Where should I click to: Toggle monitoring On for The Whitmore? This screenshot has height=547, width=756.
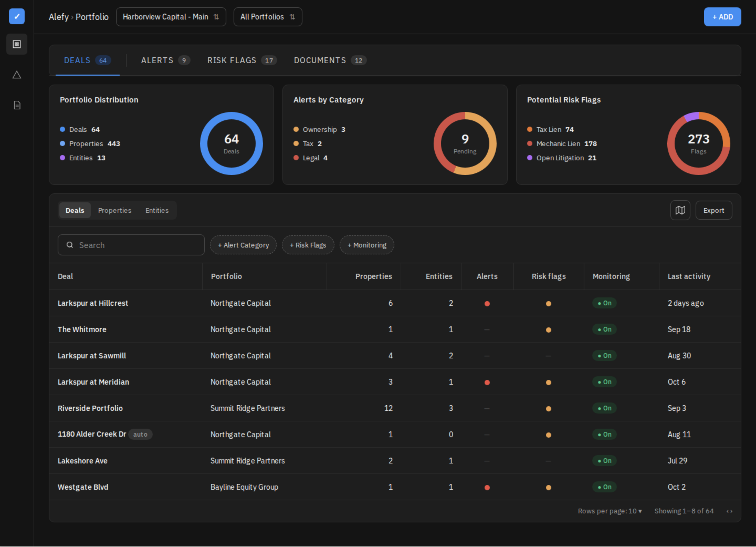[604, 329]
